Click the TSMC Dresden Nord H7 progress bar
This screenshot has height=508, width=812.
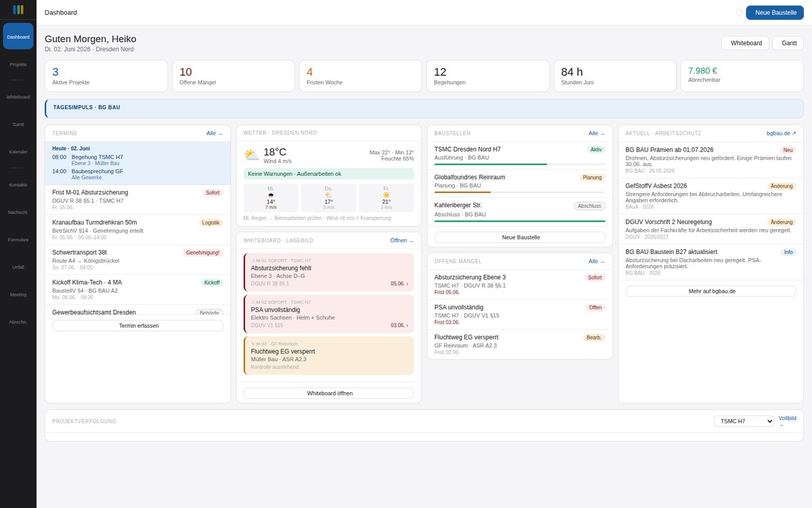[520, 164]
